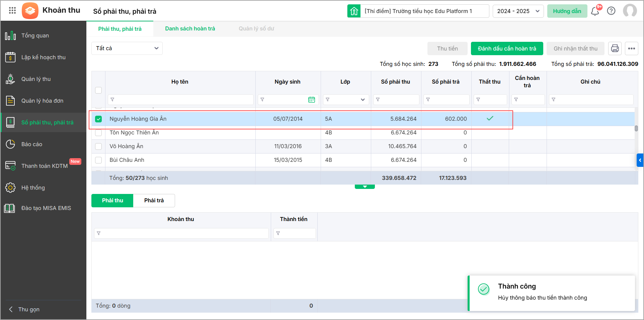Open the 2024 - 2025 school year dropdown

tap(518, 11)
